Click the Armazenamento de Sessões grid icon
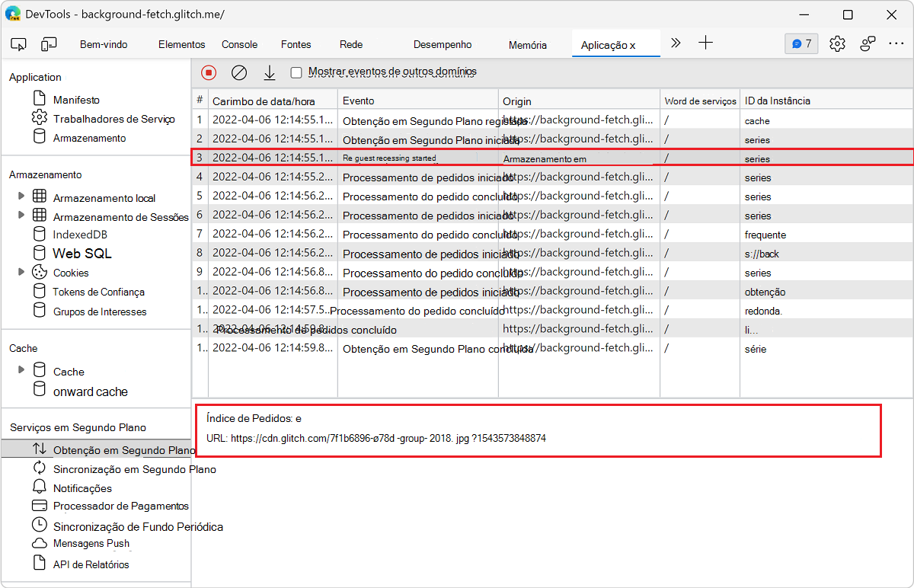Screen dimensions: 914x588 [40, 216]
